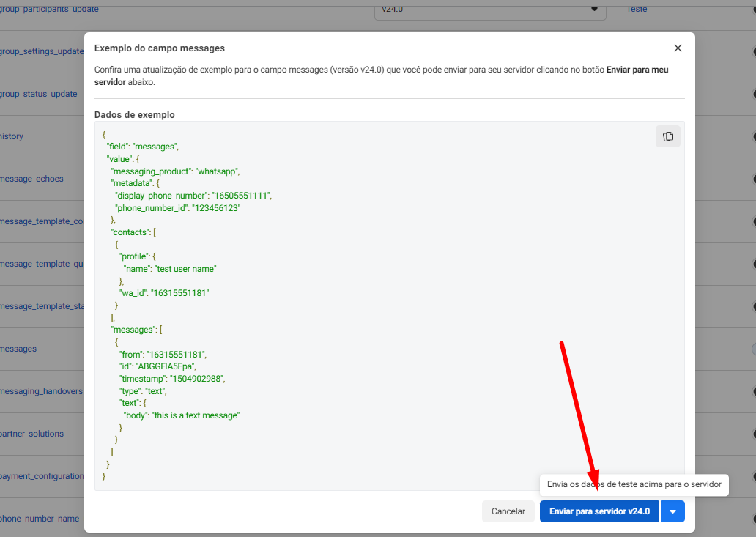Copy the sample JSON data to clipboard

click(x=668, y=136)
